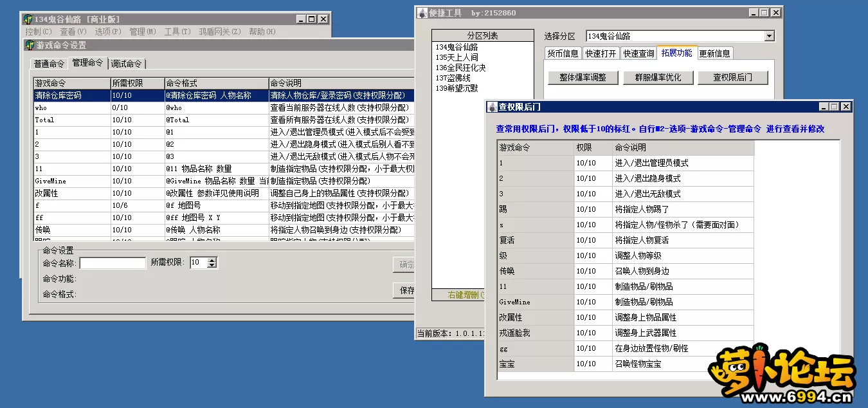This screenshot has width=868, height=408.
Task: Select the highlighted 清除仓库密码 command row
Action: click(x=224, y=95)
